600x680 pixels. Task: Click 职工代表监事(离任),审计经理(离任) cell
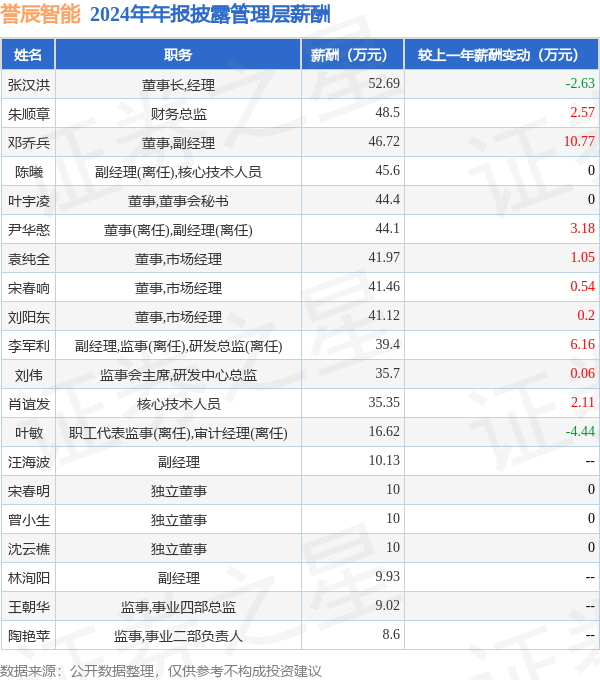tap(178, 433)
